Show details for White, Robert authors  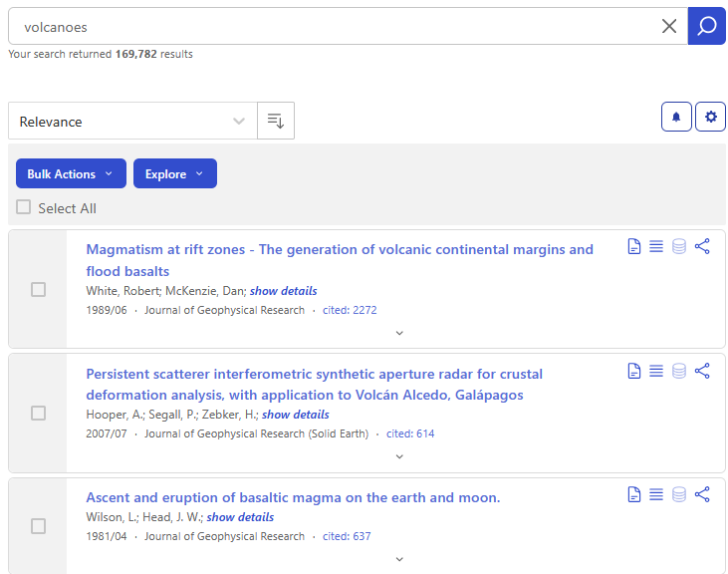tap(283, 291)
